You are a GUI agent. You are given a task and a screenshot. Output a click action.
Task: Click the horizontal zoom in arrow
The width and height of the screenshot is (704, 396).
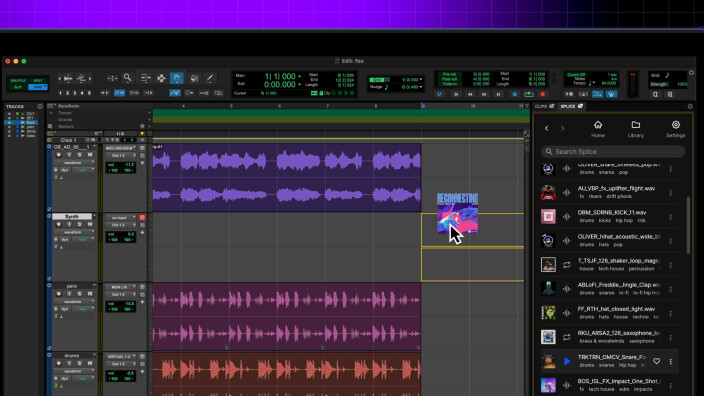click(x=90, y=79)
